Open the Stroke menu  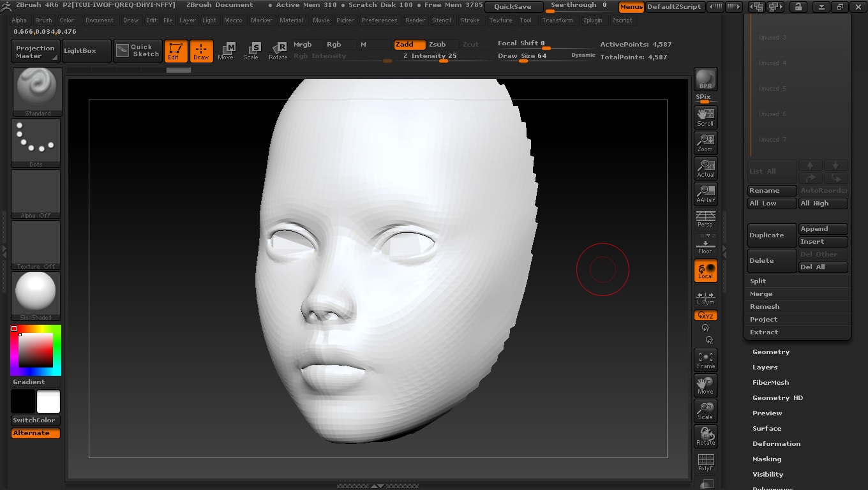[x=470, y=20]
